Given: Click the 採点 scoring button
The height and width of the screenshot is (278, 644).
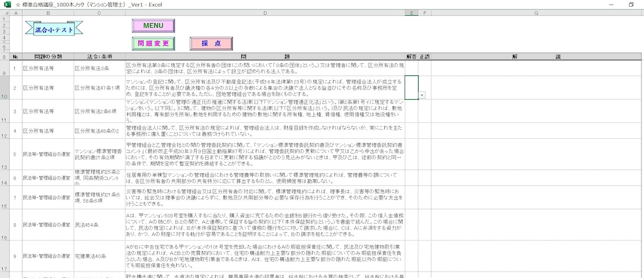Looking at the screenshot, I should [x=211, y=43].
